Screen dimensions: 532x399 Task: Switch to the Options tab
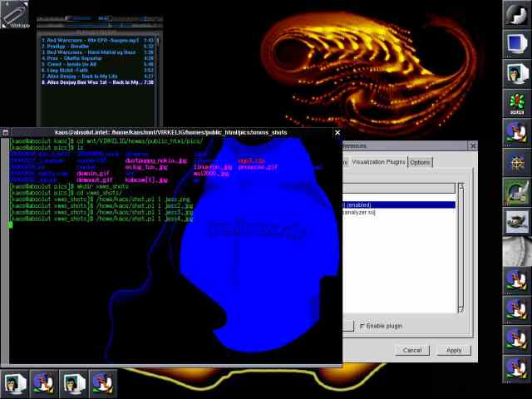420,163
